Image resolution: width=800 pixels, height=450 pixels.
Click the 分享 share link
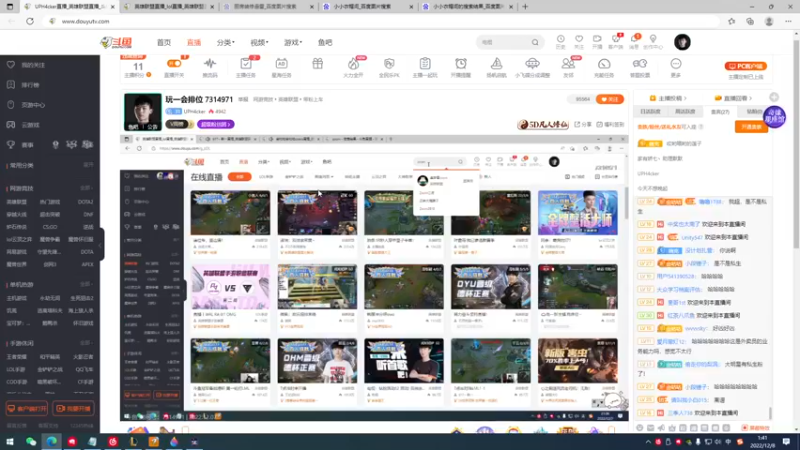583,124
